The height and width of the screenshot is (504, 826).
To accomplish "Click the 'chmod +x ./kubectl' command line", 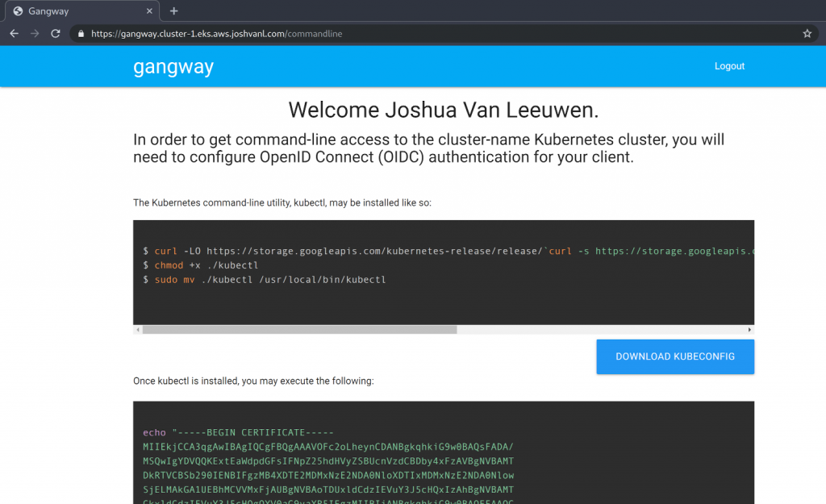I will [200, 265].
